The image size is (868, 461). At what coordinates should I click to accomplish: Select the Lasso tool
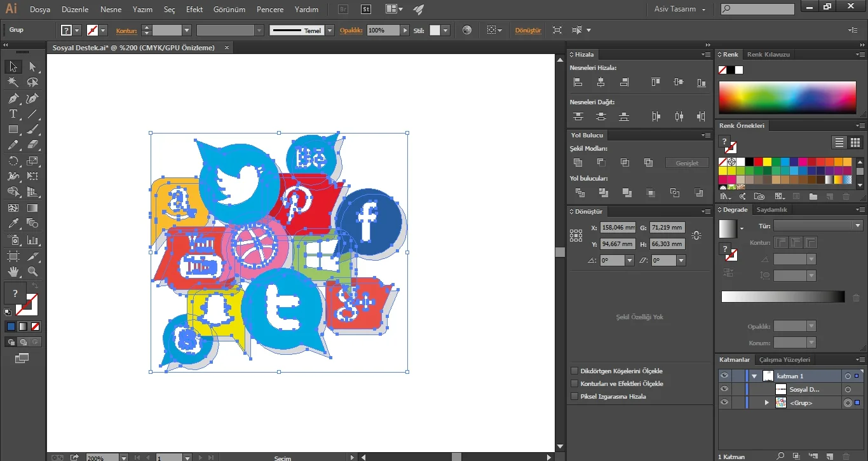pyautogui.click(x=32, y=83)
